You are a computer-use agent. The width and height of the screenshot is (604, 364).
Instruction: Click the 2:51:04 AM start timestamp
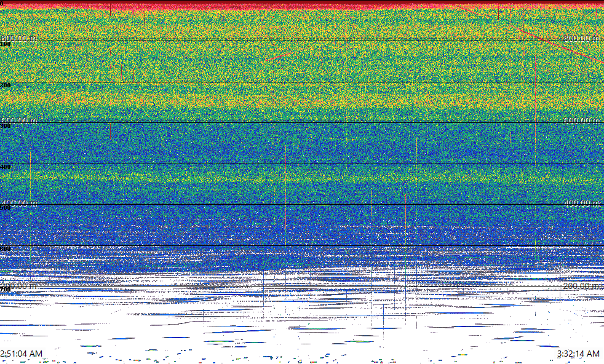[x=21, y=353]
